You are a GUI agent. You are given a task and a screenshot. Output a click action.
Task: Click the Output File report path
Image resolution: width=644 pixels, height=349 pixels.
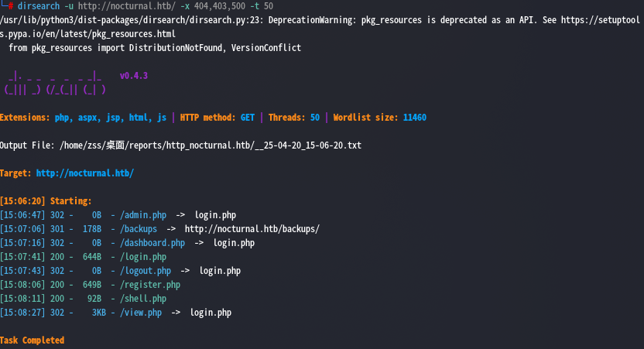point(211,145)
